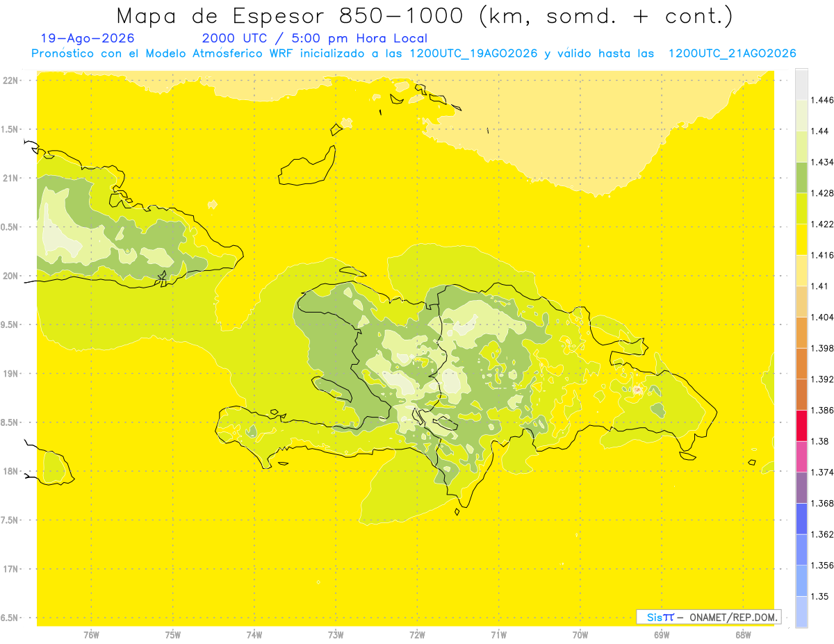The width and height of the screenshot is (834, 644).
Task: Select the date text '19-Ago-2026'
Action: [88, 38]
